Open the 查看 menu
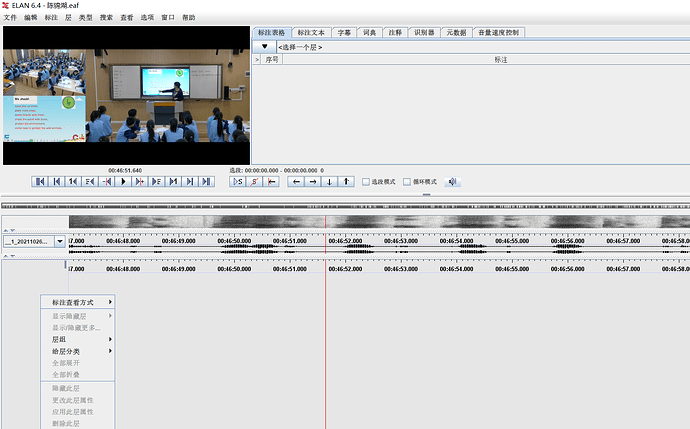This screenshot has height=429, width=690. [x=127, y=18]
